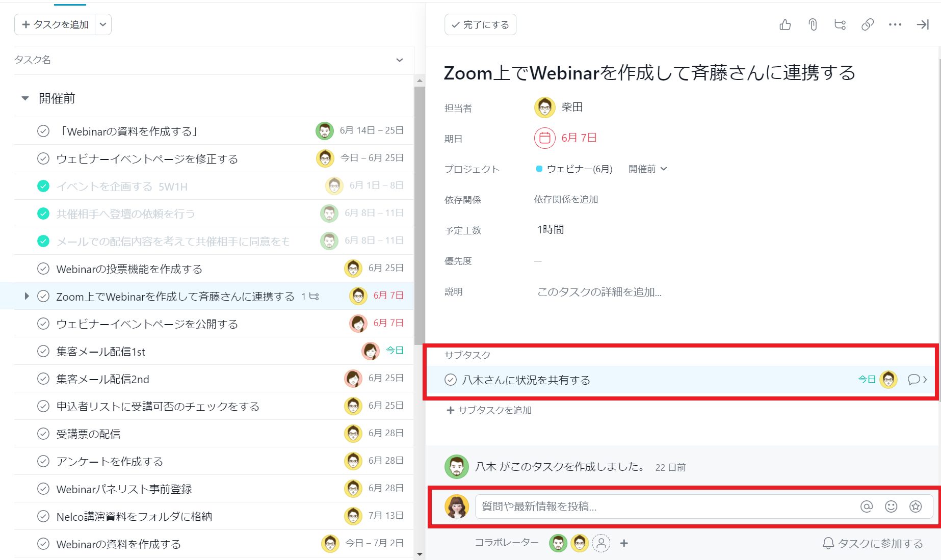Image resolution: width=941 pixels, height=560 pixels.
Task: Mark ウェビナーイベントページを修正する complete
Action: tap(43, 158)
